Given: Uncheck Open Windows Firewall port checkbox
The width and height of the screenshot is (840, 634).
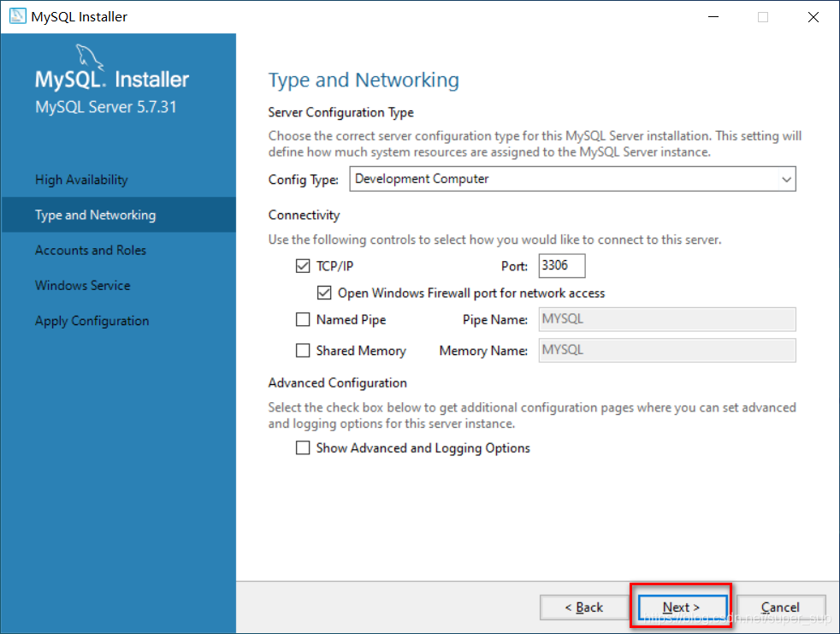Looking at the screenshot, I should [x=324, y=293].
